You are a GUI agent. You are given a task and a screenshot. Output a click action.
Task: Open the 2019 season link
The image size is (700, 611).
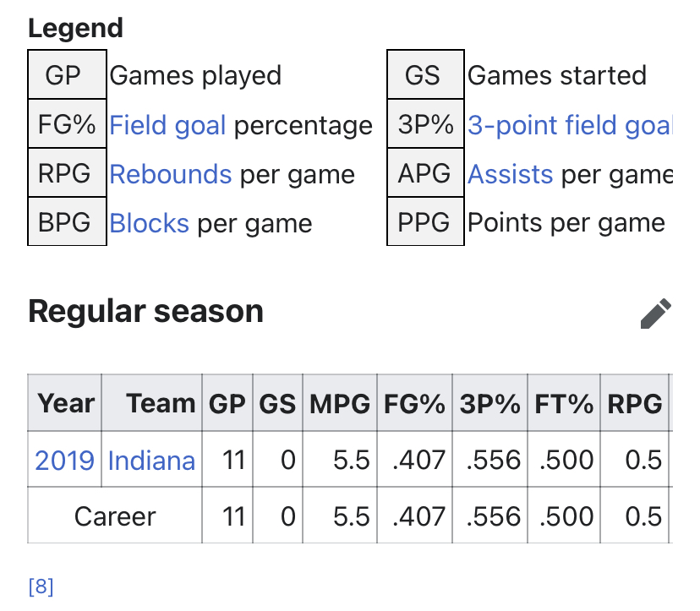[65, 460]
